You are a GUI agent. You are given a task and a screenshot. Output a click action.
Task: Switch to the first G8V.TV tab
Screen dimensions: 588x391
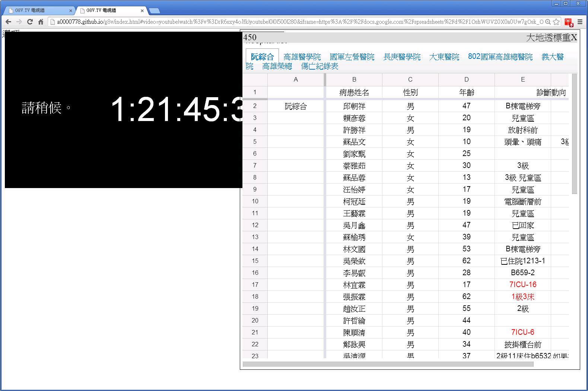[37, 10]
